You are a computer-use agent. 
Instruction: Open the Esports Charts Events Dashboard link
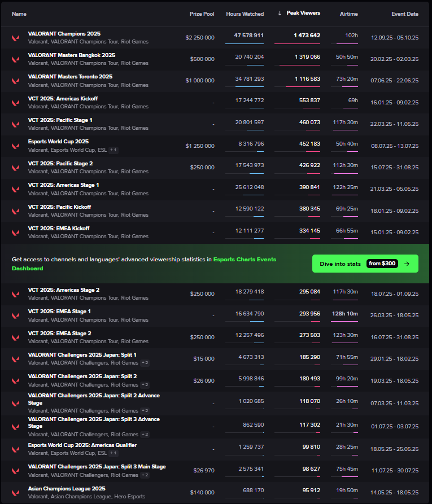tap(144, 264)
